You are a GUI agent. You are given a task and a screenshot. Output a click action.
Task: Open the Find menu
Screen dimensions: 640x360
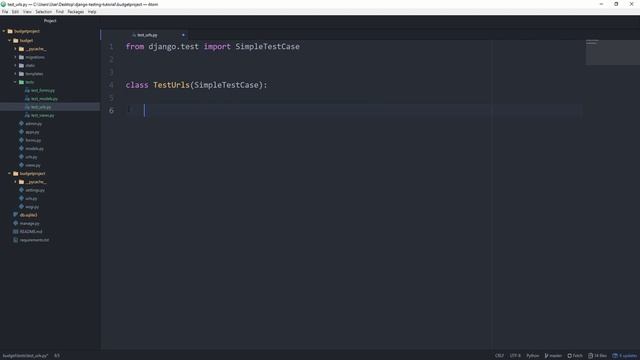click(x=60, y=12)
